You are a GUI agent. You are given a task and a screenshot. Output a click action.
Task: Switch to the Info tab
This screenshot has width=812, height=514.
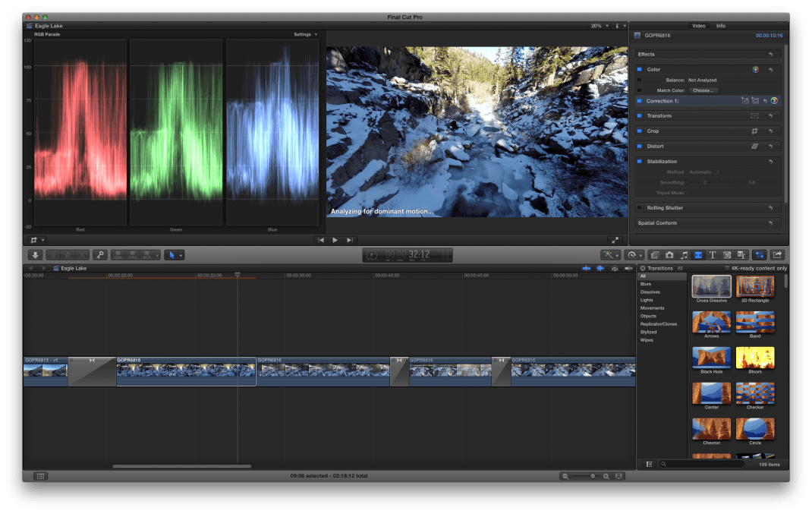coord(720,26)
